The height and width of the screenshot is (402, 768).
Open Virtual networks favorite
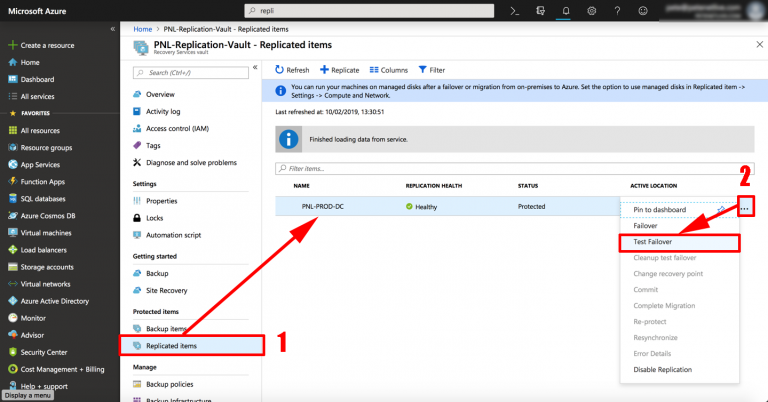click(39, 284)
